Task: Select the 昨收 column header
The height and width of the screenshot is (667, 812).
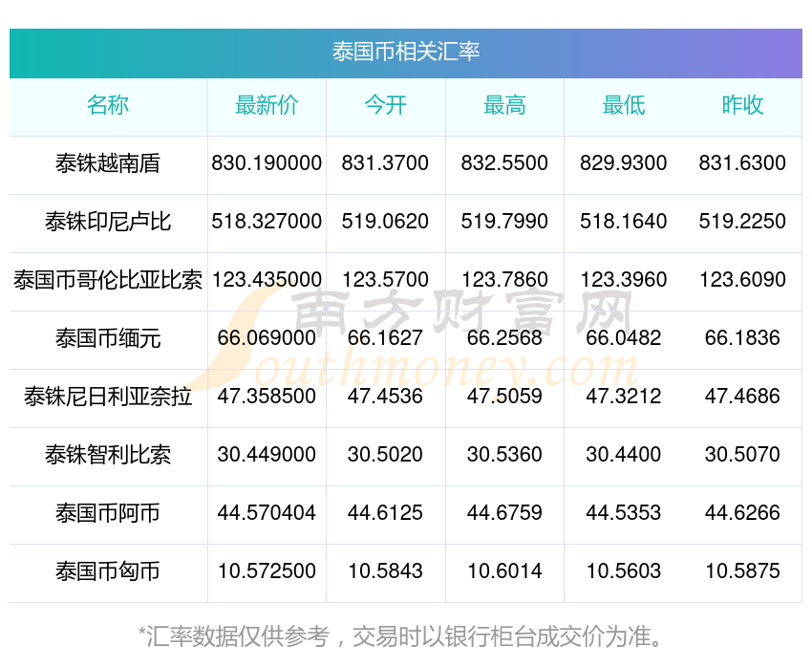Action: [x=742, y=105]
